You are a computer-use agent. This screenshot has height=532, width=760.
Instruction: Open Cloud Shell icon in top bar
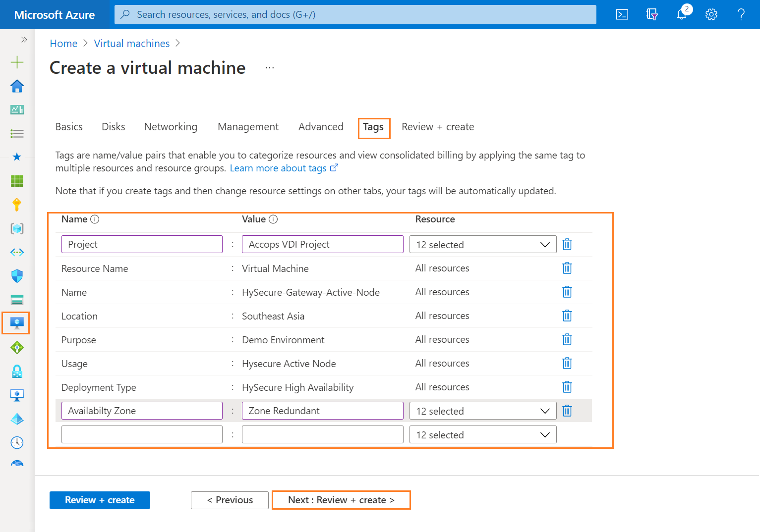pyautogui.click(x=622, y=14)
